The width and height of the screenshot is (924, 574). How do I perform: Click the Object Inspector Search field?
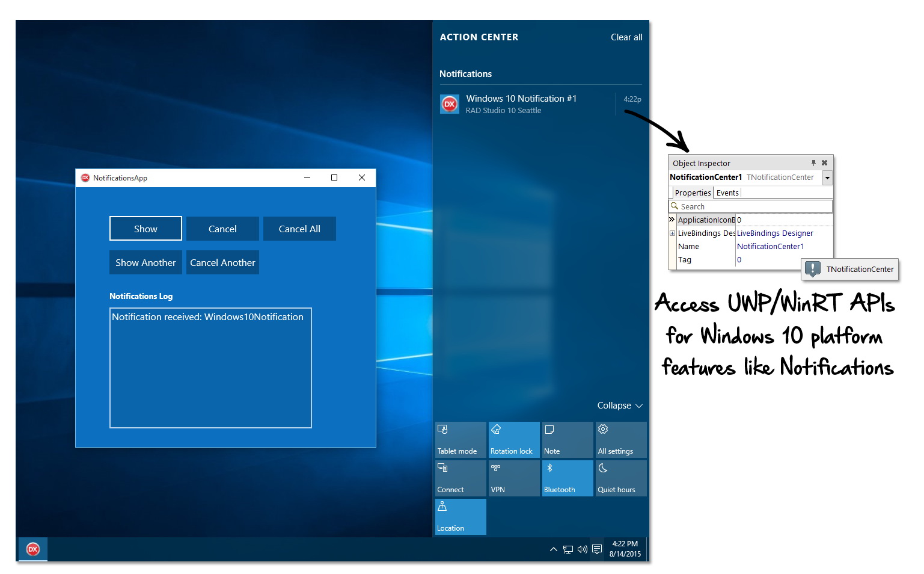(x=751, y=206)
